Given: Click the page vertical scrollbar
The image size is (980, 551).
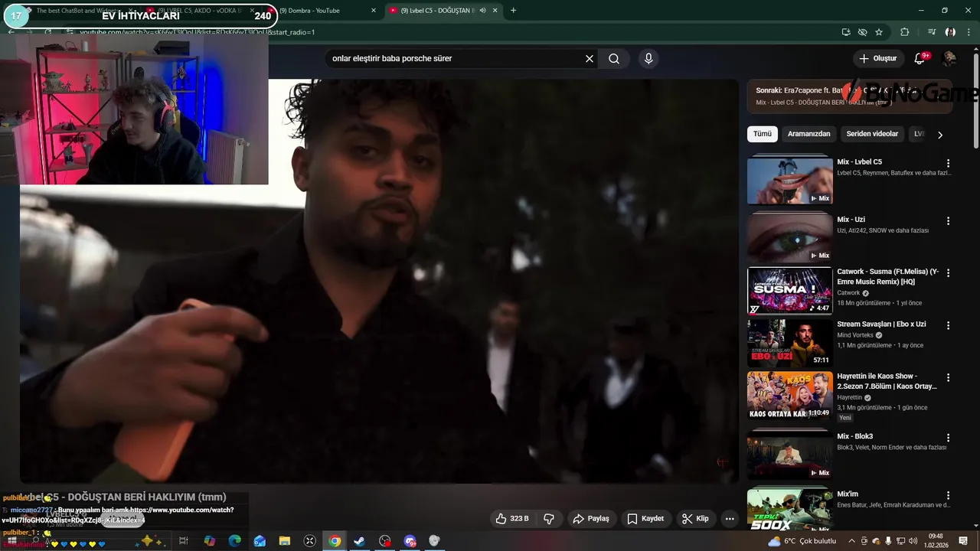Looking at the screenshot, I should click(975, 99).
